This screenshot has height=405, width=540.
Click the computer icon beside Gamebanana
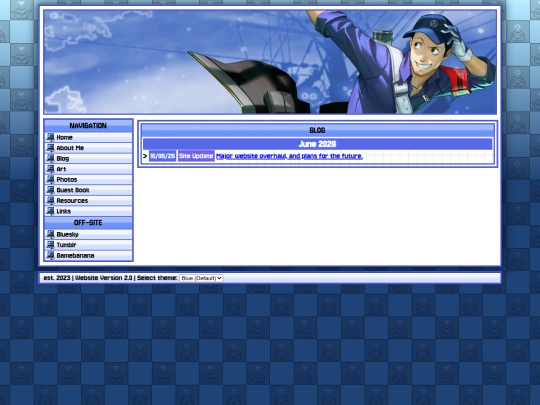[x=50, y=256]
